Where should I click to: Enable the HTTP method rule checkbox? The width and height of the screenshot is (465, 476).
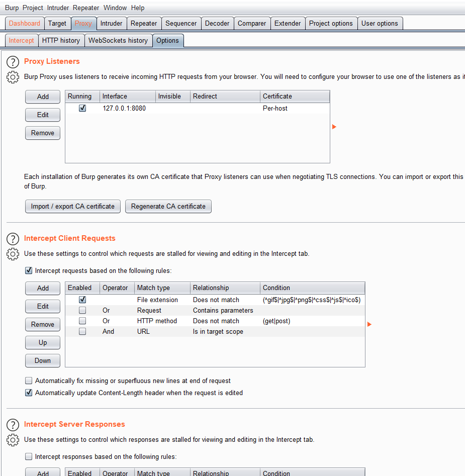pos(82,321)
